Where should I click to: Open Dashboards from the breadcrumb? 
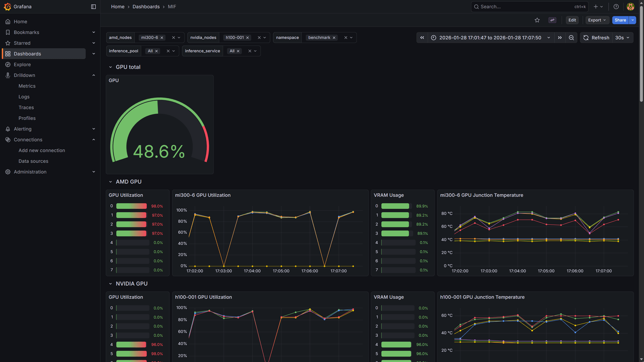146,6
